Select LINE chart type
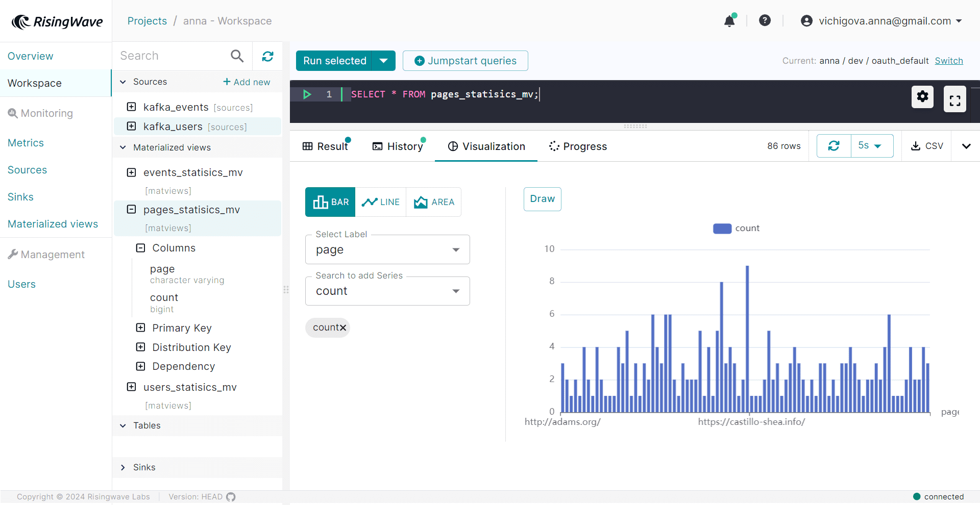 pos(381,202)
